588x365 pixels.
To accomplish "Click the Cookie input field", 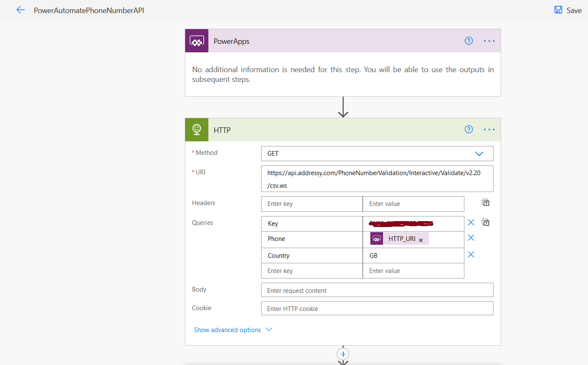I will click(377, 308).
